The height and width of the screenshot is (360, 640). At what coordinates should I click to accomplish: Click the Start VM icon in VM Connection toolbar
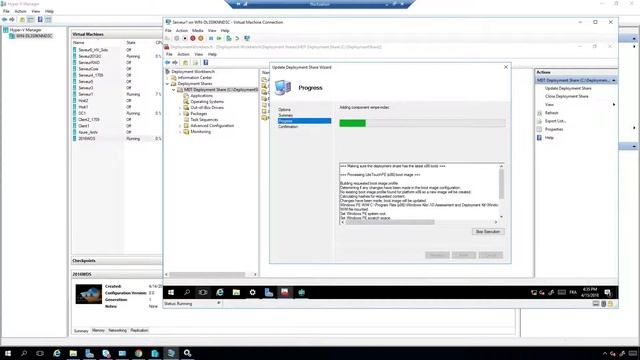(x=177, y=38)
